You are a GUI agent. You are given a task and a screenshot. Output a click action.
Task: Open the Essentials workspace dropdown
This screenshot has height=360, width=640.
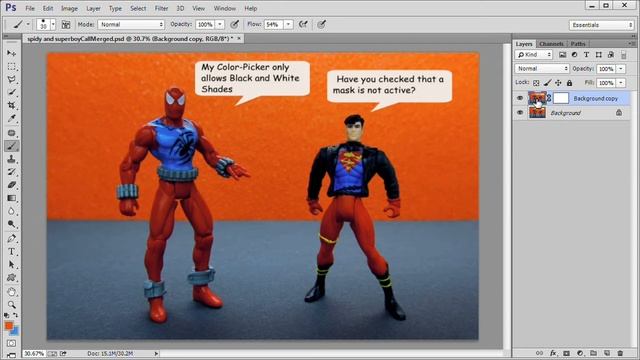601,25
